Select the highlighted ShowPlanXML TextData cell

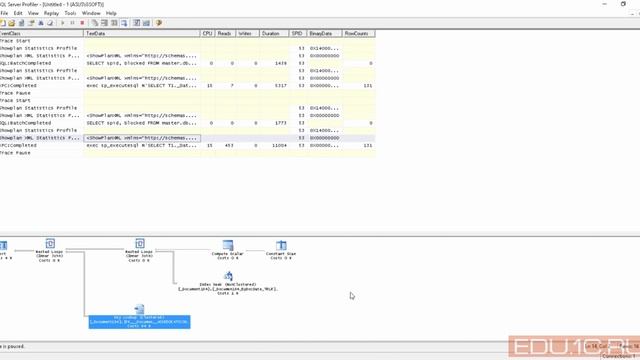tap(142, 138)
